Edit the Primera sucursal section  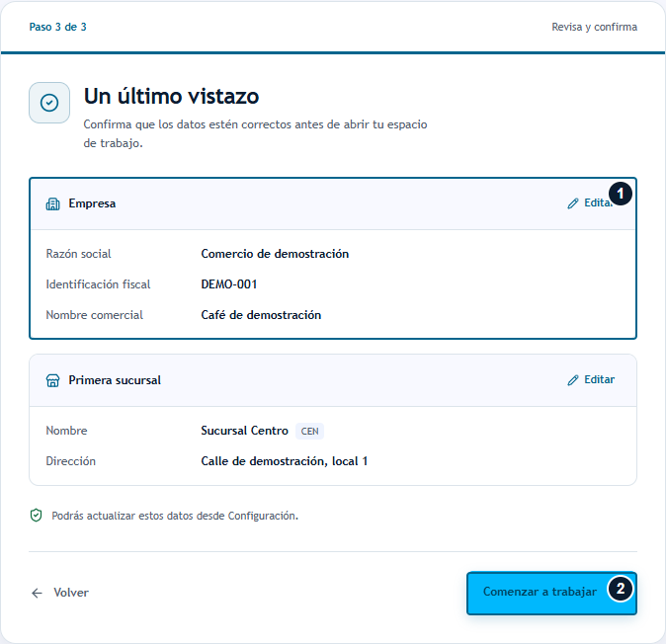(591, 379)
